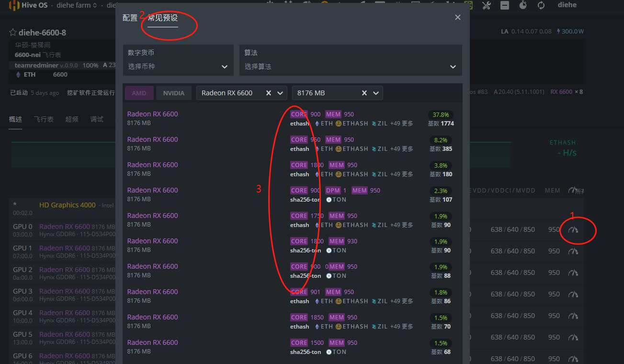Open the 调试 tab of the rig page
624x364 pixels.
pyautogui.click(x=97, y=119)
